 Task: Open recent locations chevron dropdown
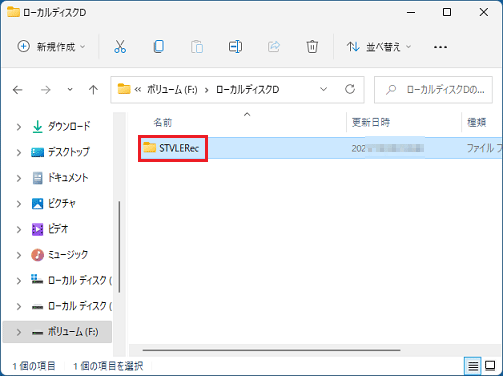[70, 89]
